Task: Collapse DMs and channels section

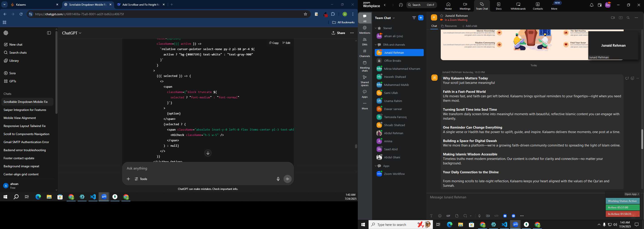Action: [375, 45]
